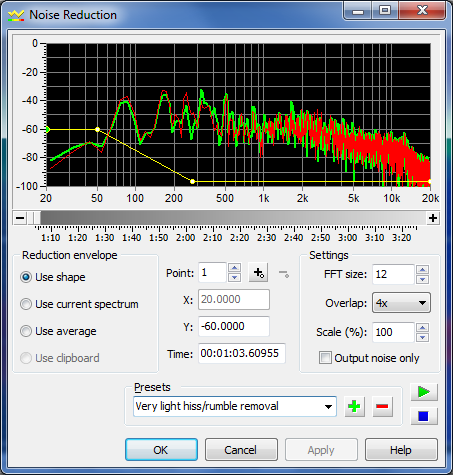Click the OK button
This screenshot has width=453, height=475.
point(161,450)
